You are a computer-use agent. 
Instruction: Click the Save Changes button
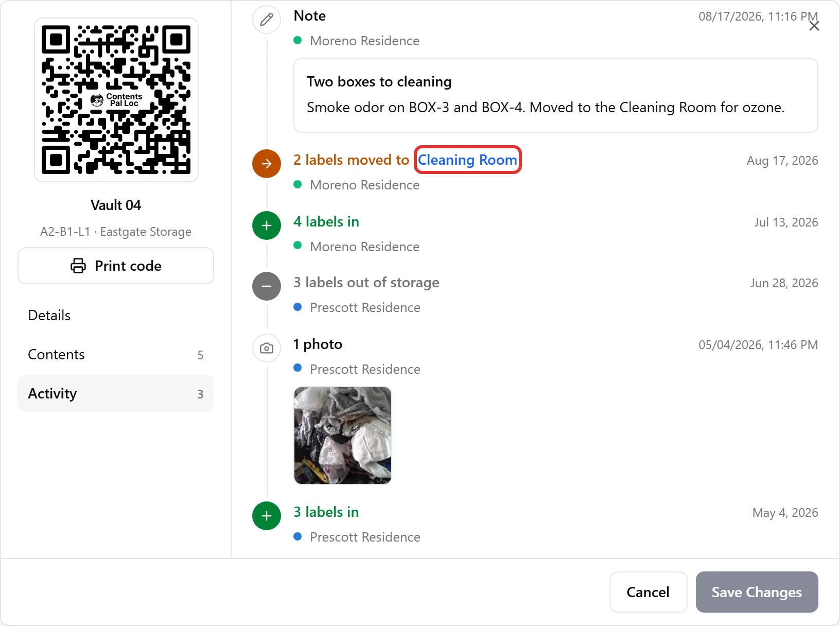tap(757, 592)
